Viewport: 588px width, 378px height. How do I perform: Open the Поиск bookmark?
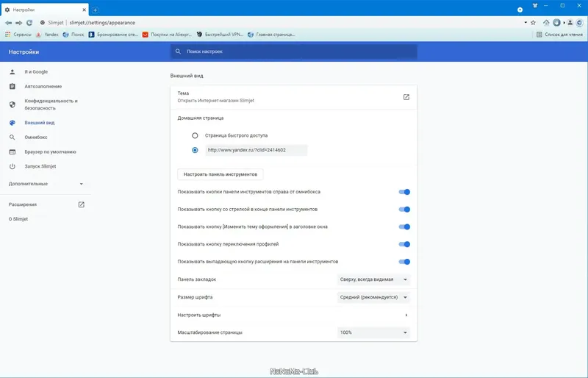pyautogui.click(x=73, y=35)
